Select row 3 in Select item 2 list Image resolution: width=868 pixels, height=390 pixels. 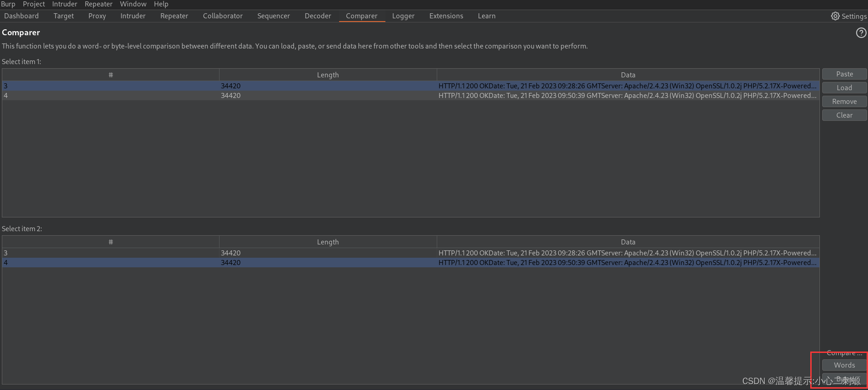pyautogui.click(x=411, y=253)
